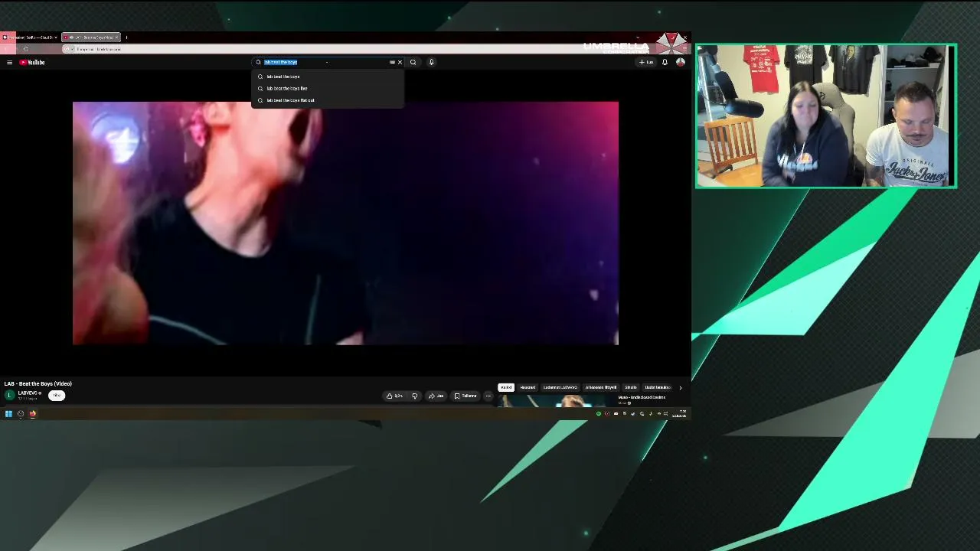
Task: Select suggestion "lab beat the boys live"
Action: [x=328, y=88]
